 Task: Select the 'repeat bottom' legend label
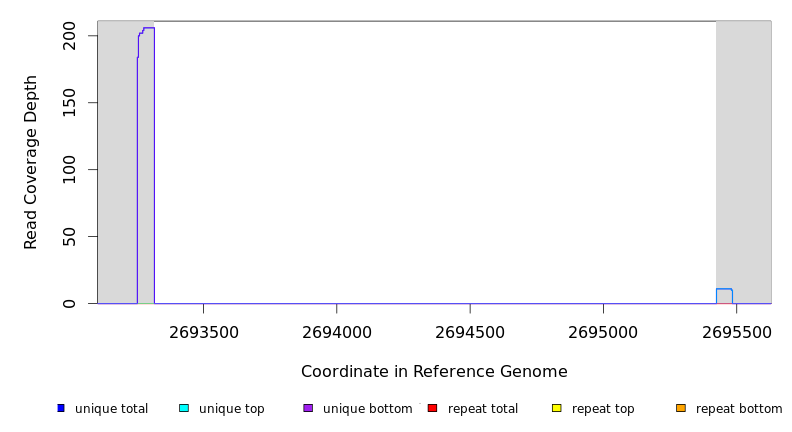click(739, 409)
